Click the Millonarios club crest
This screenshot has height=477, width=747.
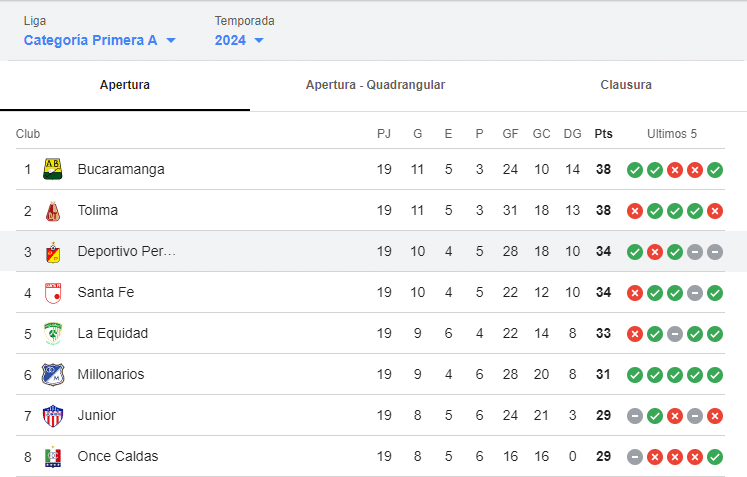coord(53,375)
